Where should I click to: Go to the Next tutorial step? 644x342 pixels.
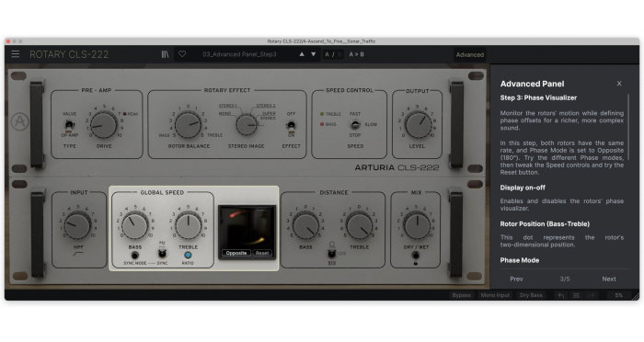(x=609, y=279)
